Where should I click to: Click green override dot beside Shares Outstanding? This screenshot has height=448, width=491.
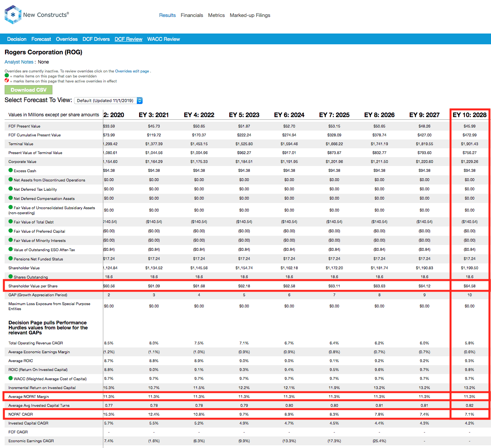click(x=11, y=277)
